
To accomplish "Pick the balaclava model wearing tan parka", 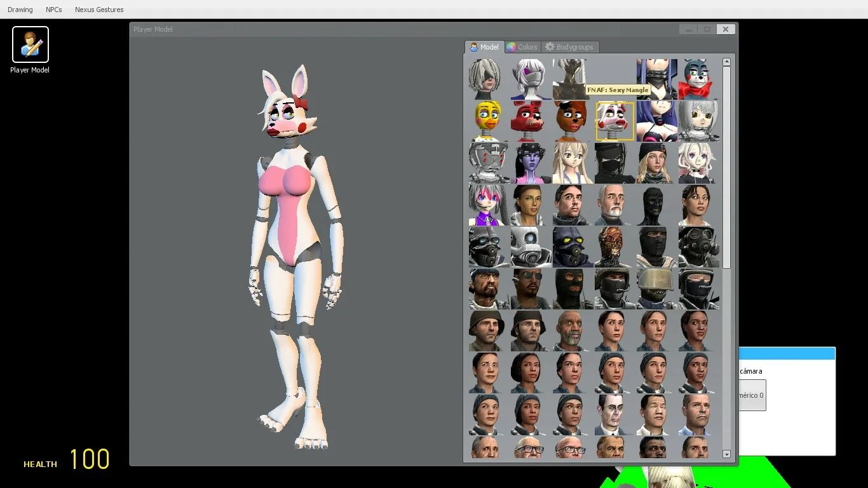I will (656, 247).
